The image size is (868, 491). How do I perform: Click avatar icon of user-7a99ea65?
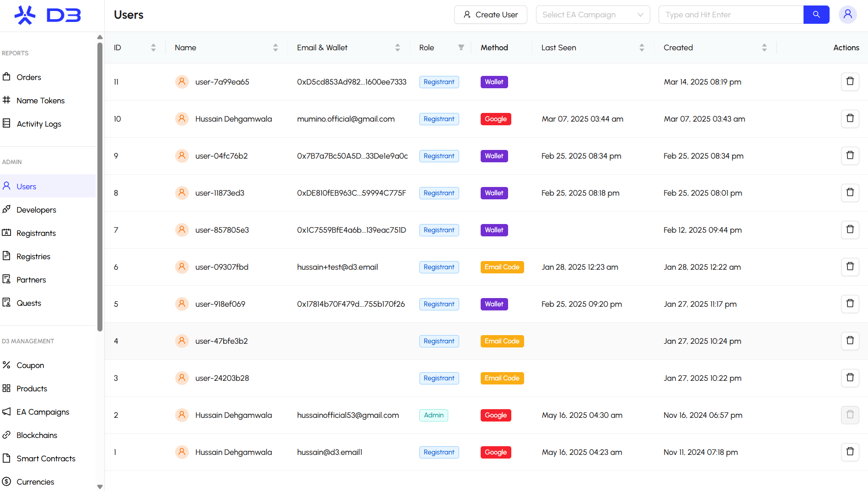click(x=182, y=82)
